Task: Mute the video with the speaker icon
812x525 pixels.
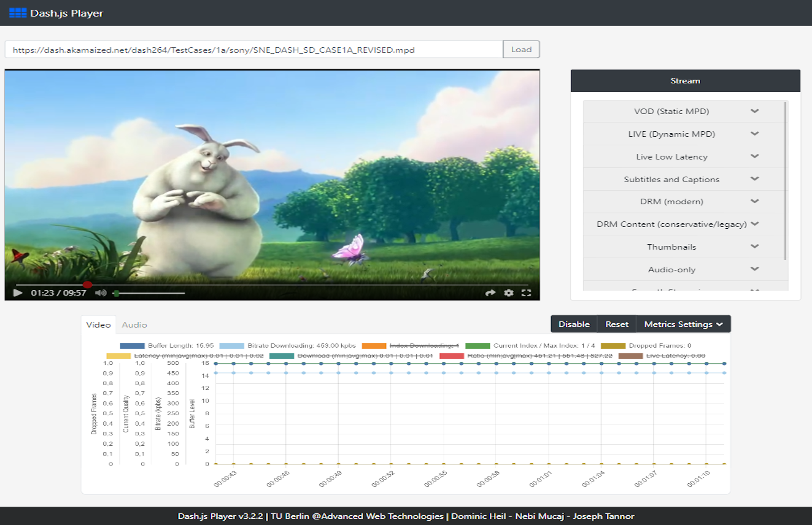Action: pos(101,293)
